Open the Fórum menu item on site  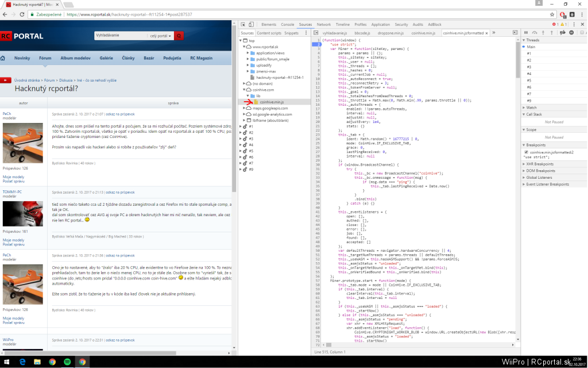pyautogui.click(x=45, y=58)
